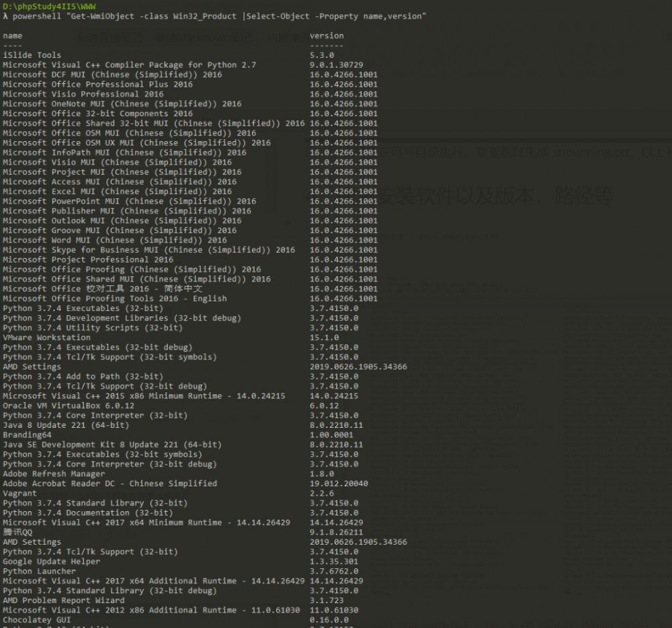
Task: Click 'Microsoft Publisher MUI' entry
Action: [127, 211]
